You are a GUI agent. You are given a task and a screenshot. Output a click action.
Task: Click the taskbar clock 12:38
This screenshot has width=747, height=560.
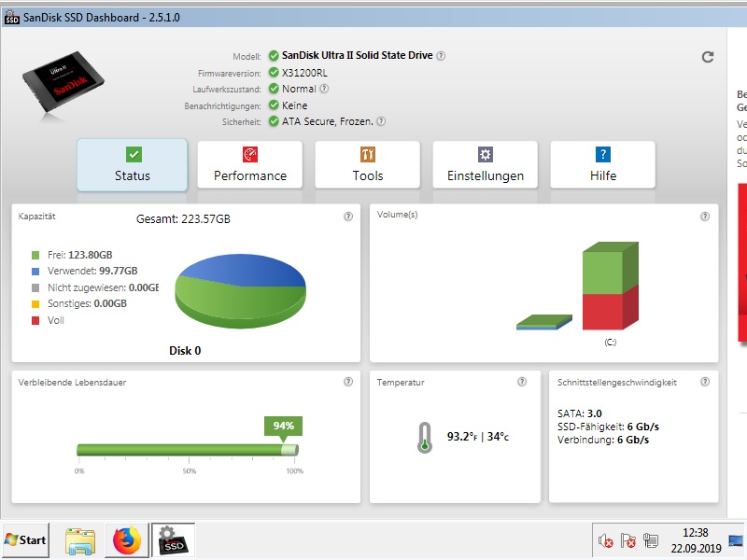(x=696, y=533)
